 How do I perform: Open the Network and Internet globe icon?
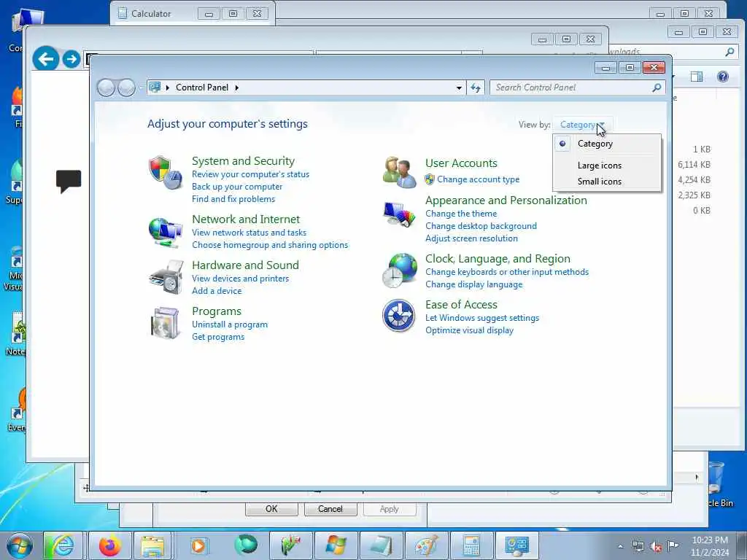pyautogui.click(x=166, y=232)
